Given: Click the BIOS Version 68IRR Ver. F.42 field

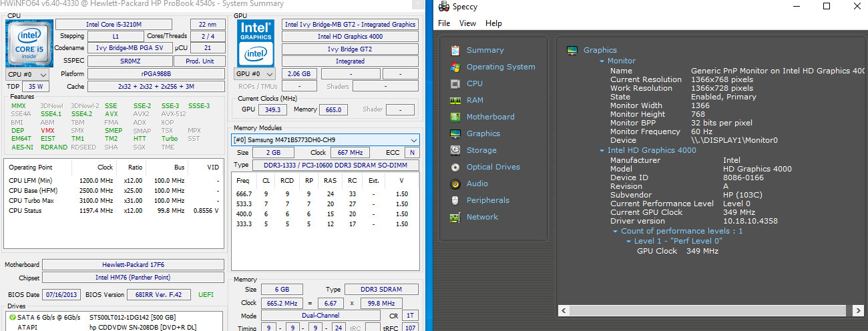Looking at the screenshot, I should click(160, 294).
